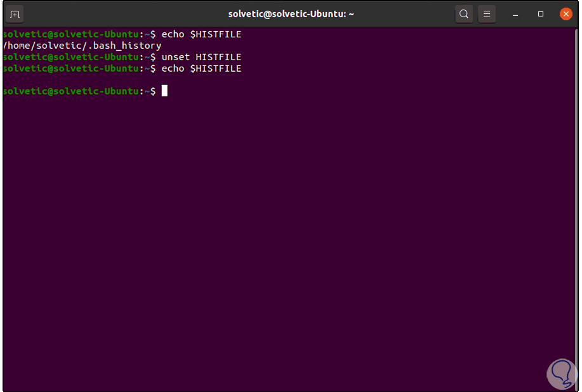Screen dimensions: 582x392
Task: Click the search magnifier icon
Action: tap(465, 14)
